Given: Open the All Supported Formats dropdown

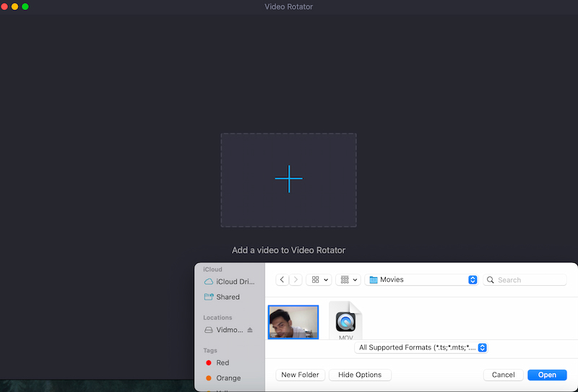Looking at the screenshot, I should click(x=422, y=347).
